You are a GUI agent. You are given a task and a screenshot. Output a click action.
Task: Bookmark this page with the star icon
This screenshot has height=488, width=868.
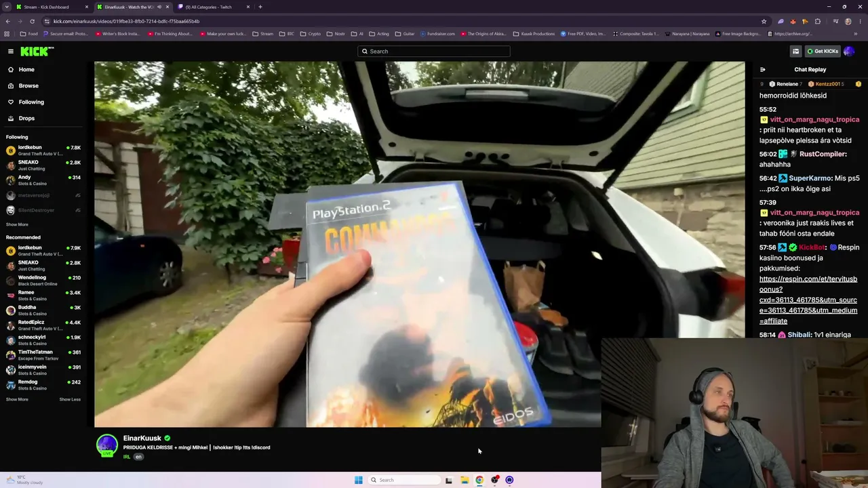(x=764, y=21)
